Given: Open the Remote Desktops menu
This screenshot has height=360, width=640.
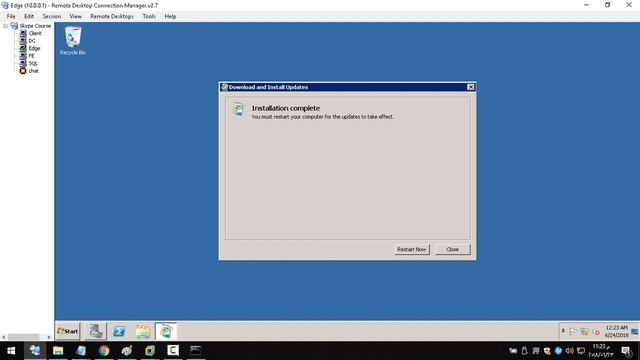Looking at the screenshot, I should click(x=112, y=16).
